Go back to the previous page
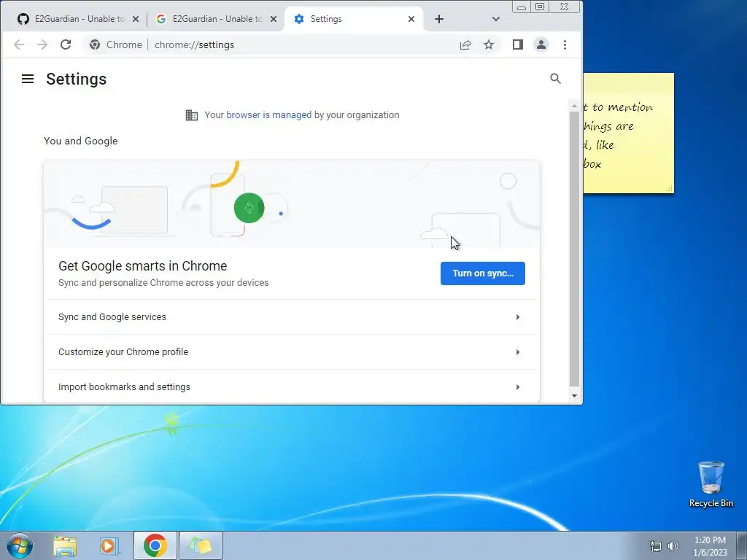The height and width of the screenshot is (560, 747). coord(19,44)
